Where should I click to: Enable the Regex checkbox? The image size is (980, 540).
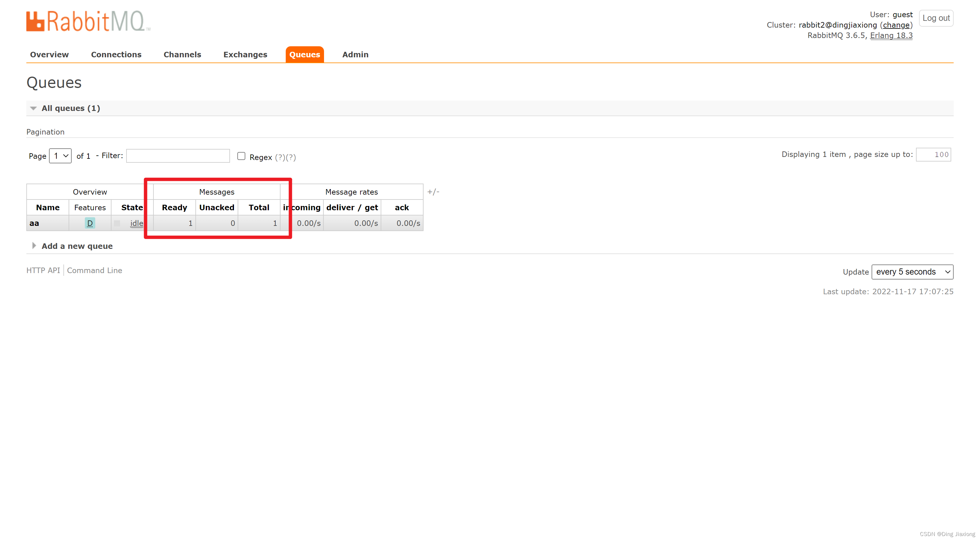tap(241, 156)
